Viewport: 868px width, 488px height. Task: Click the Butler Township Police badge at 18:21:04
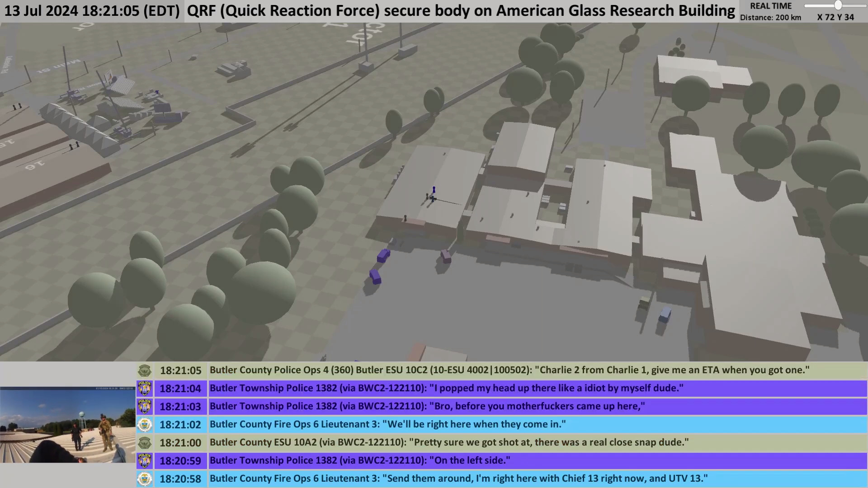coord(145,389)
